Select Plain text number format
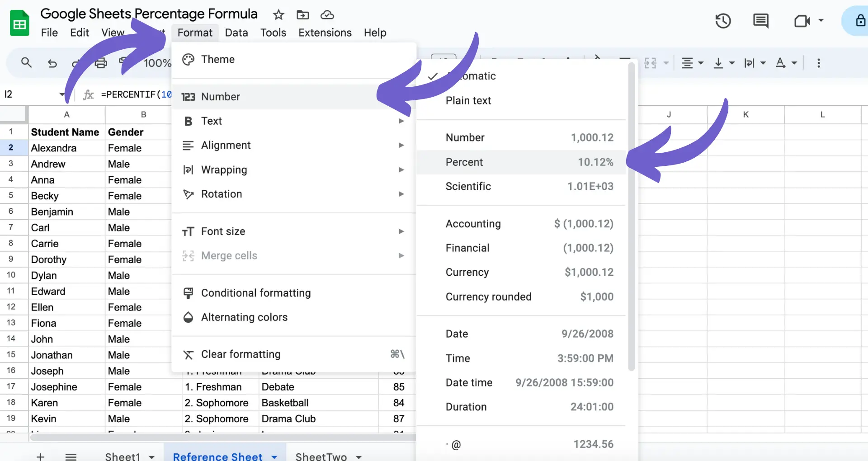The image size is (868, 461). click(x=521, y=100)
